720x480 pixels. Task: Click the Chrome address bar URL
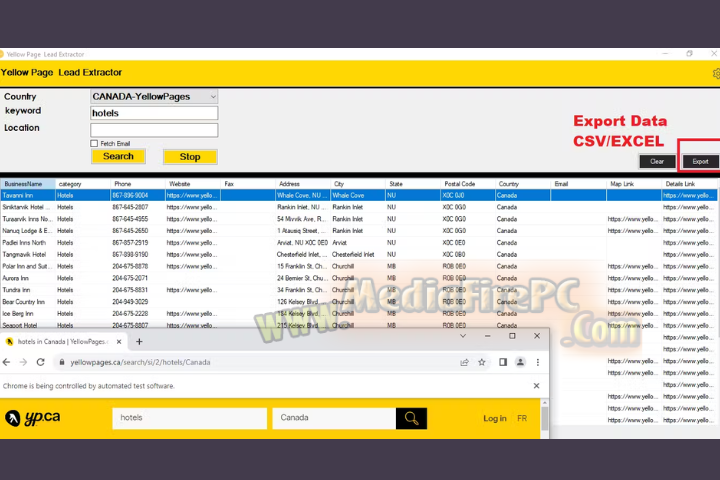(x=141, y=362)
